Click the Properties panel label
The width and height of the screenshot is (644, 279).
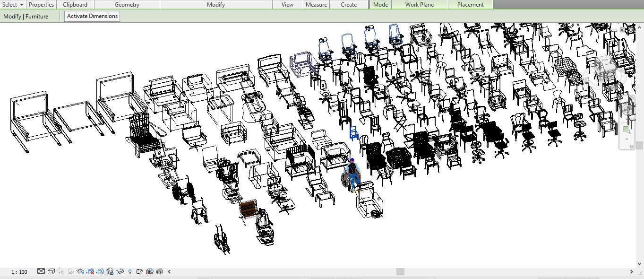[x=42, y=5]
